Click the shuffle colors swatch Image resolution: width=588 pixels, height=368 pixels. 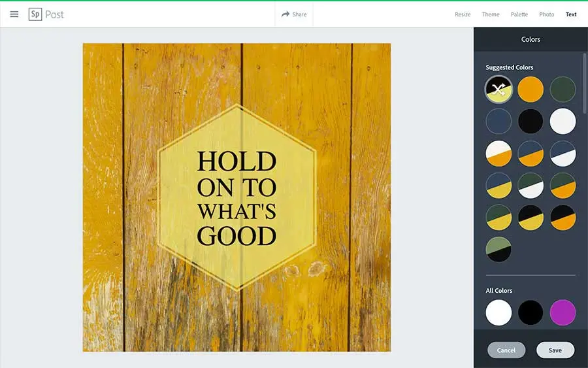(x=498, y=90)
